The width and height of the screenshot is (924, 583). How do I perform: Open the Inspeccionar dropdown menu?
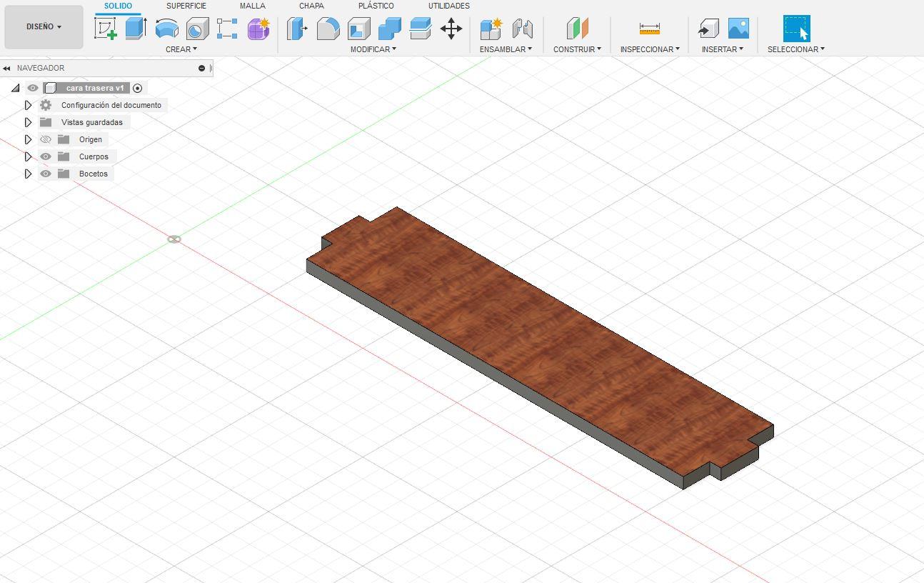pos(650,49)
